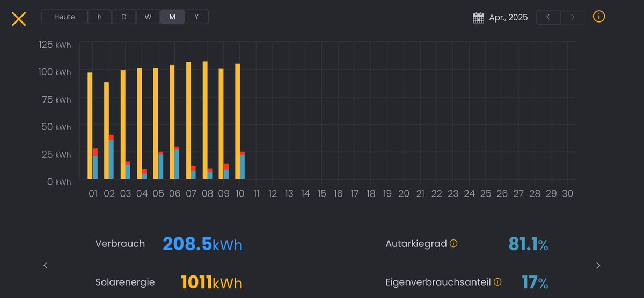Select yellow solar bar for day 01
This screenshot has height=298, width=644.
pos(90,126)
